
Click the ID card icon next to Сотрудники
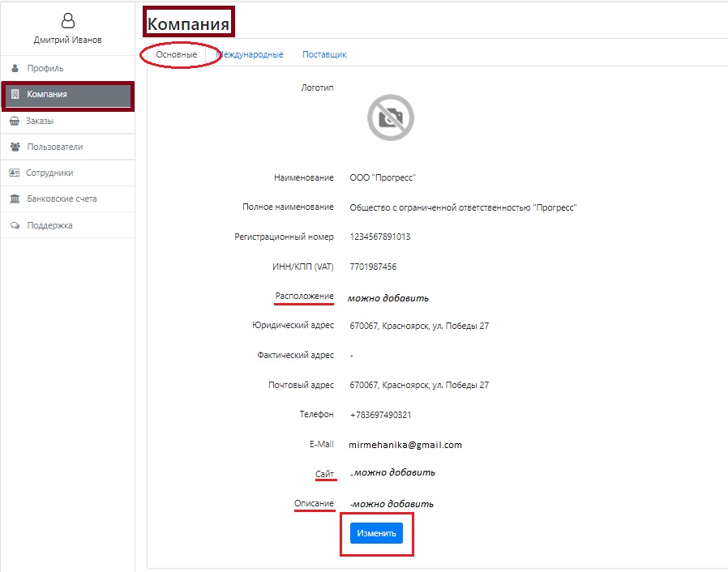pos(15,173)
